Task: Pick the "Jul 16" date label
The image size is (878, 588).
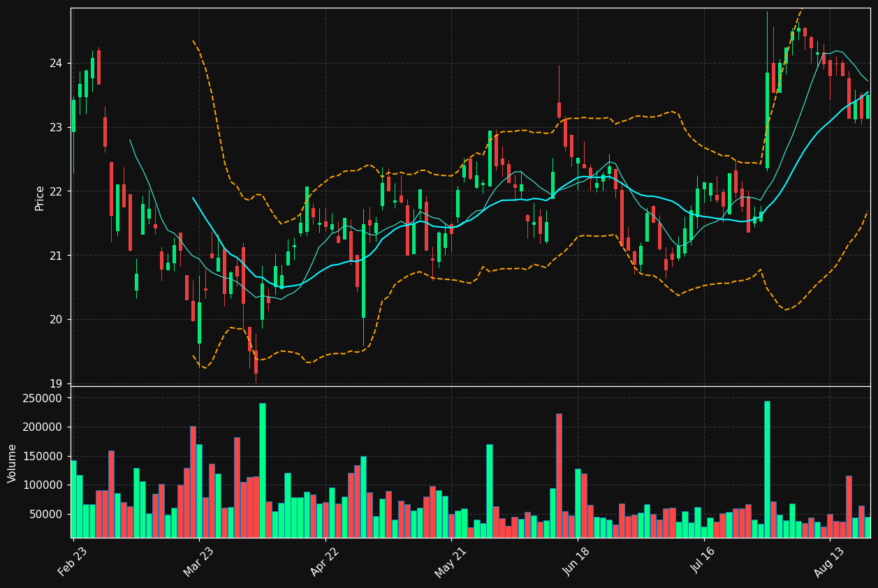Action: tap(703, 561)
